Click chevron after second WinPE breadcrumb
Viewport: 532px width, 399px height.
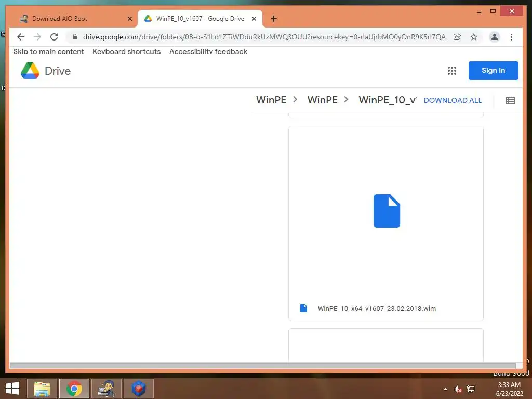tap(346, 99)
